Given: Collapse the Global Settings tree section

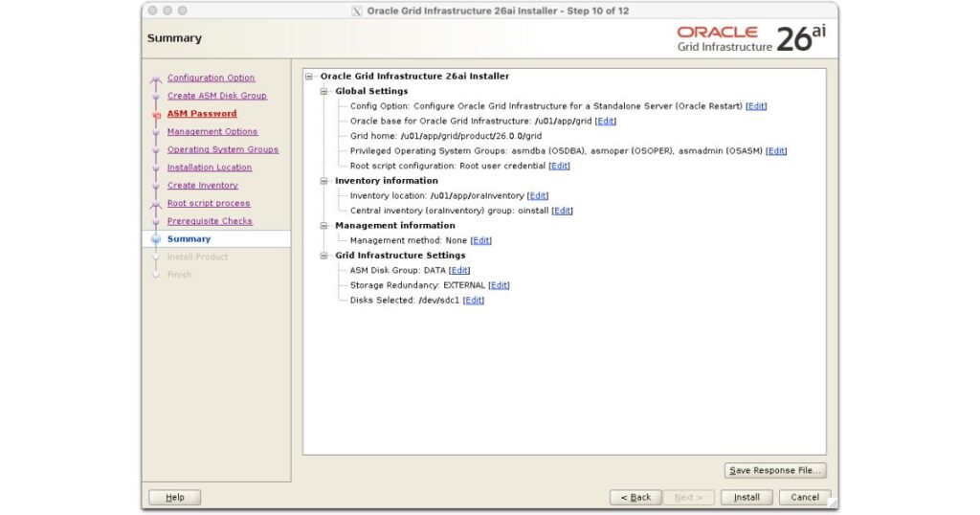Looking at the screenshot, I should pyautogui.click(x=323, y=91).
